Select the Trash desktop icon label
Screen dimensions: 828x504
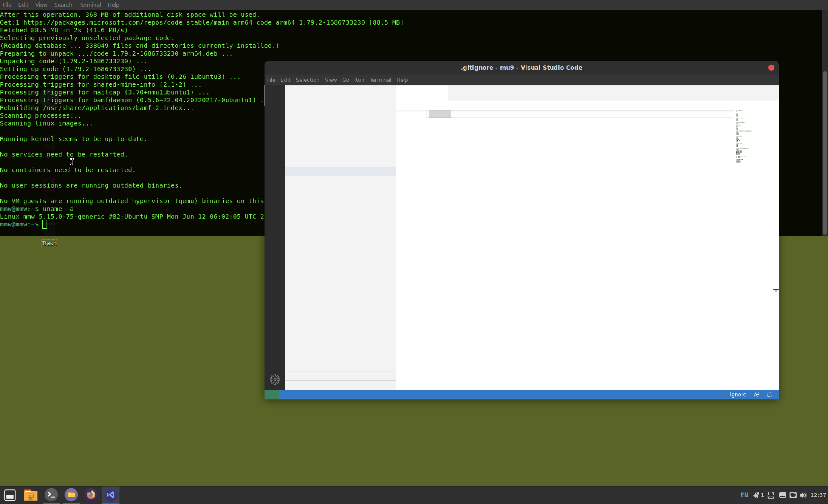pyautogui.click(x=49, y=243)
